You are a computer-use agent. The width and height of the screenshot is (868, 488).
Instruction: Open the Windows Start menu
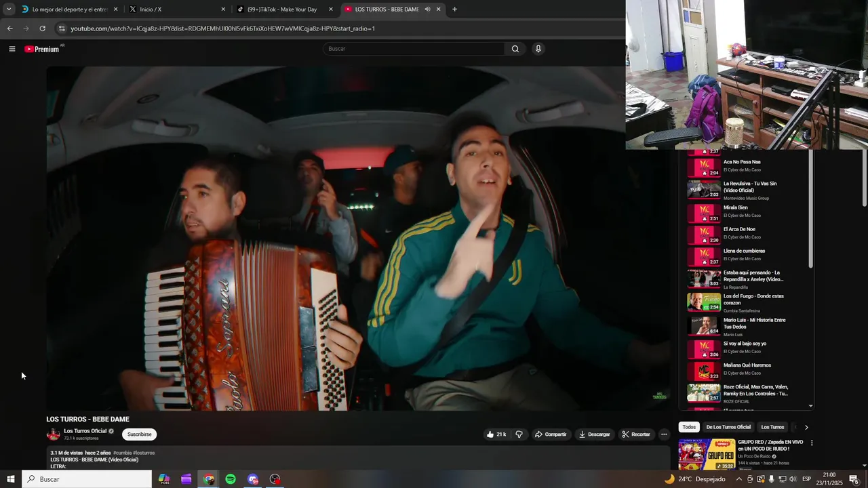(10, 479)
